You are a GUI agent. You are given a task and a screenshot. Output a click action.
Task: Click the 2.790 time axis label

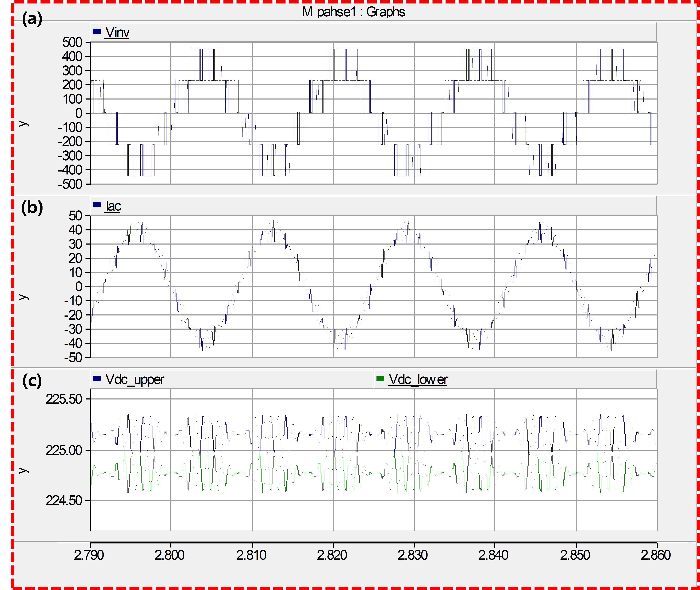tap(89, 555)
